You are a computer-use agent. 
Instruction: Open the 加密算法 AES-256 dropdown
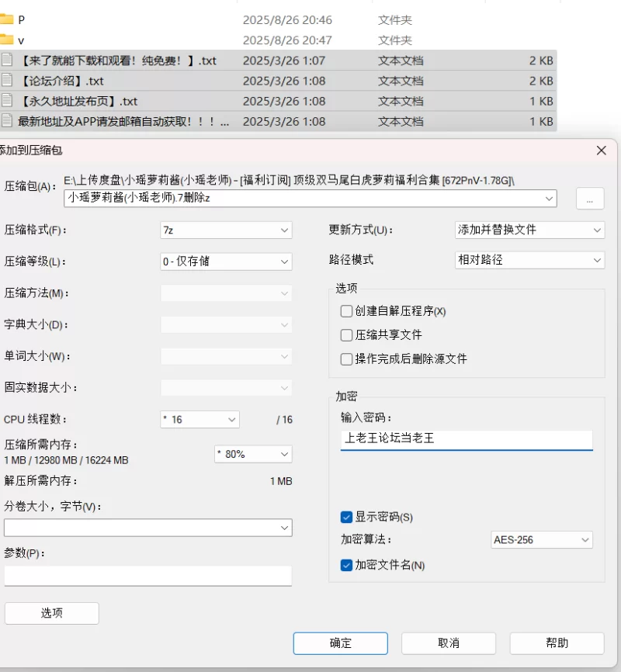[x=542, y=539]
